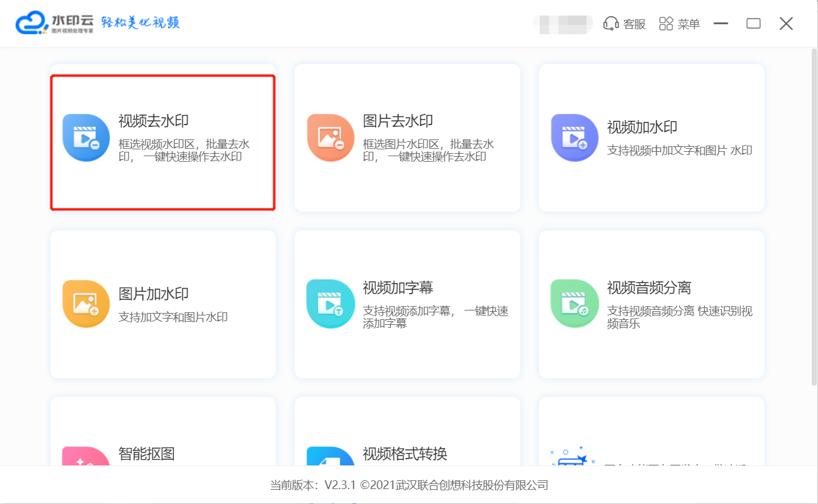Click the 客服 headset icon
Viewport: 818px width, 504px height.
611,24
